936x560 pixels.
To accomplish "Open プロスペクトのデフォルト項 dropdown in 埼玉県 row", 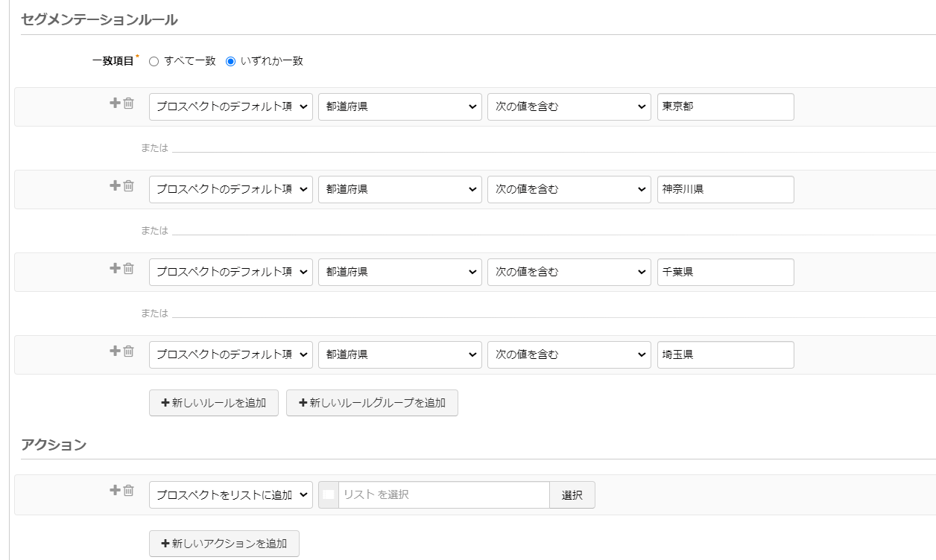I will 231,355.
